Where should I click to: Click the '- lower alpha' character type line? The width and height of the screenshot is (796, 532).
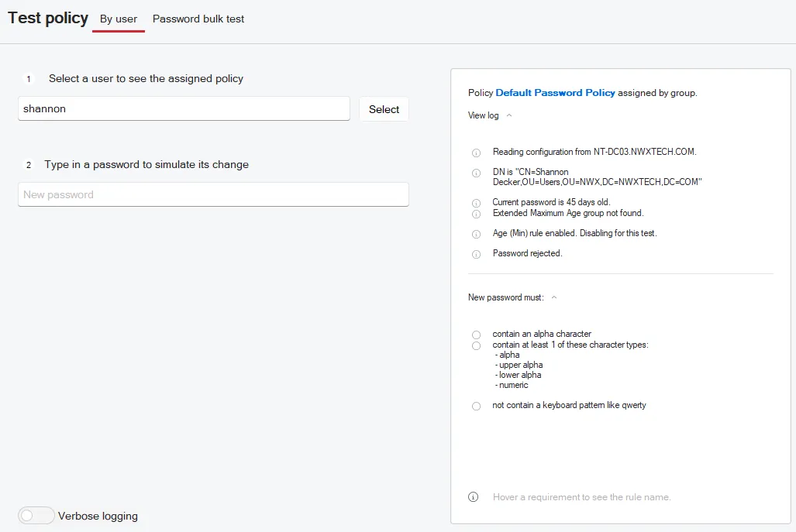tap(519, 375)
